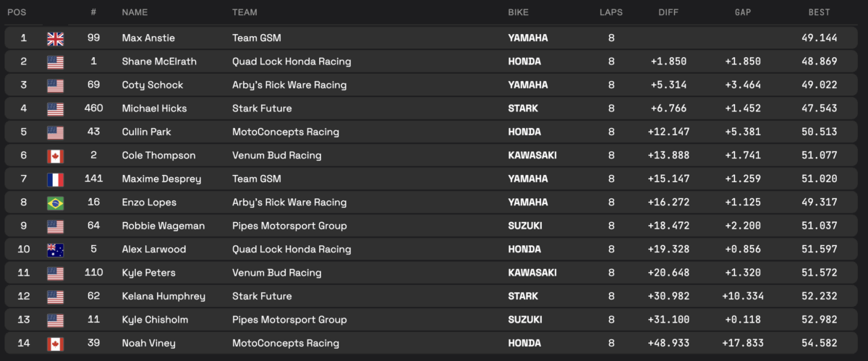Viewport: 868px width, 361px height.
Task: Click the British flag beside Max Anstie
Action: tap(56, 38)
